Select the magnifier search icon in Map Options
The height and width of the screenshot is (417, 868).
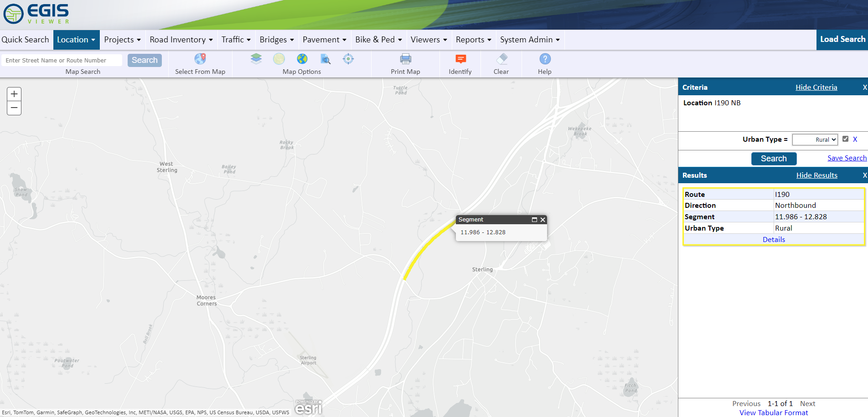[325, 59]
